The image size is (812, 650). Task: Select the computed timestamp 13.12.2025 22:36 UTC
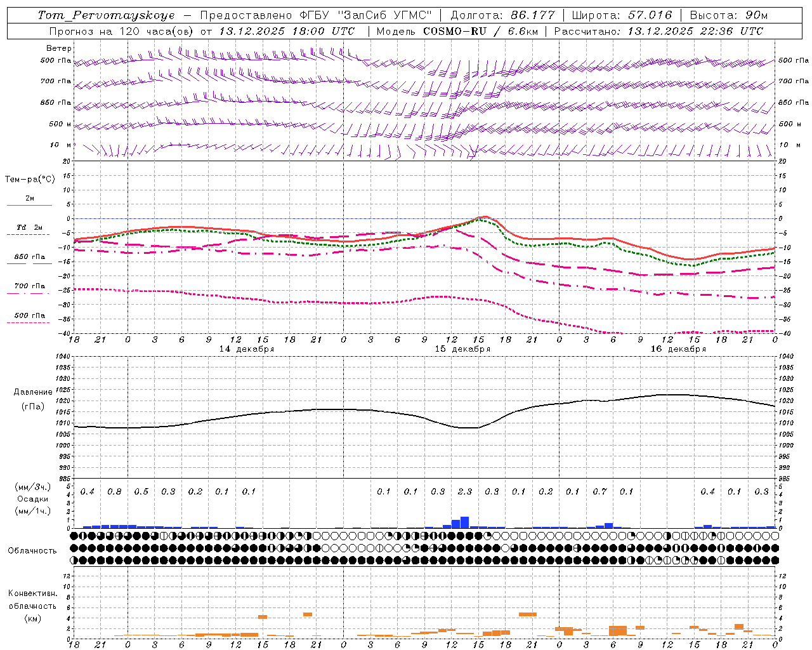click(695, 31)
